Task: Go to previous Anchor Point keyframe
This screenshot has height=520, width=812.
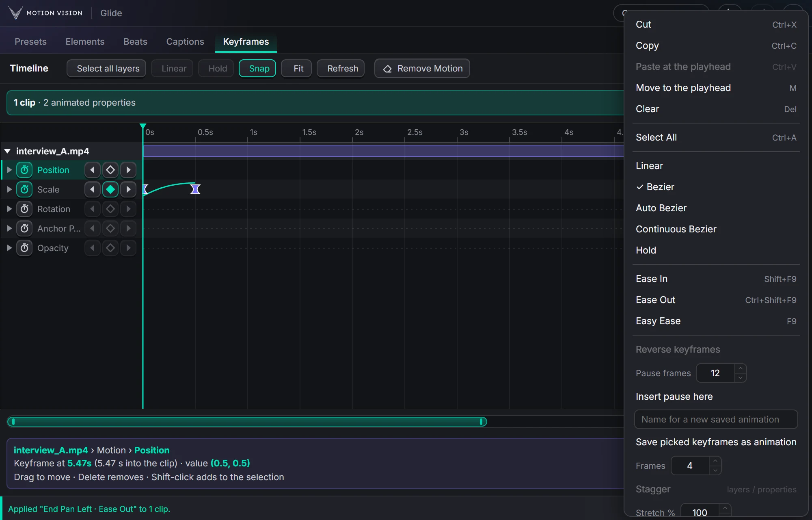Action: 93,228
